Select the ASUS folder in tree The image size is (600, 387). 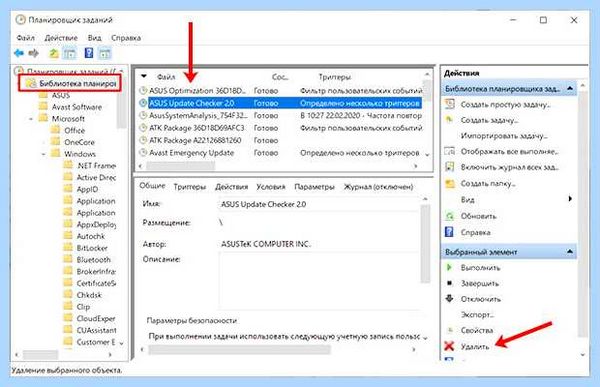click(x=61, y=95)
